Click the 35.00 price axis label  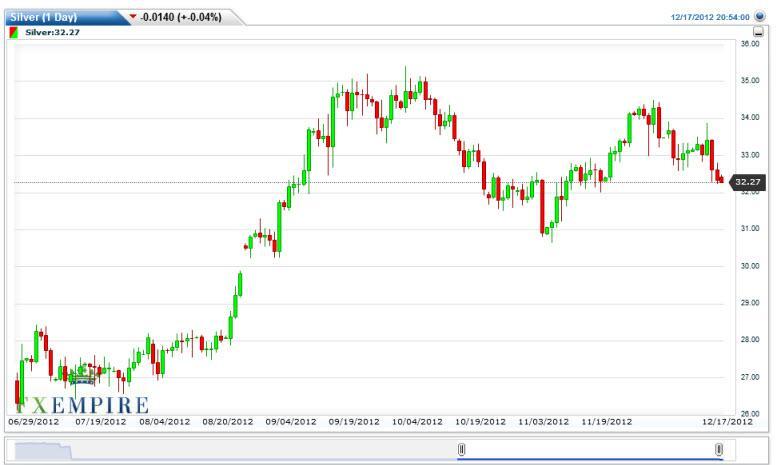[x=750, y=81]
